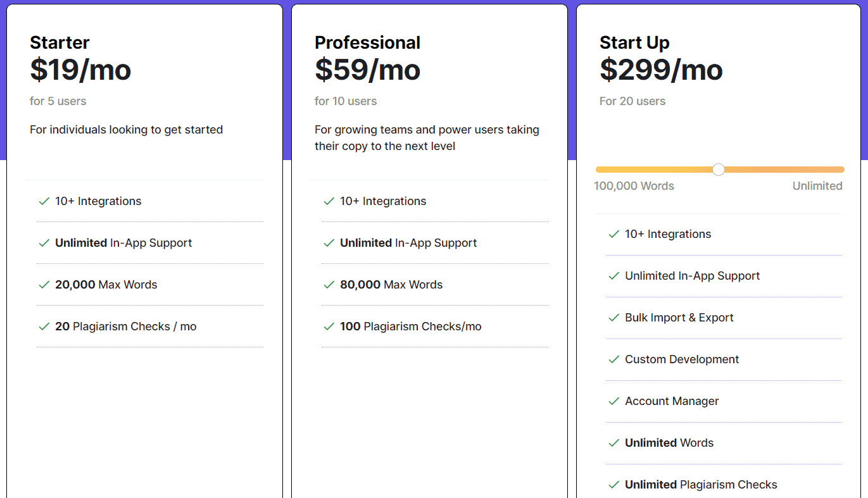868x498 pixels.
Task: Click the $299/mo price text
Action: (661, 70)
